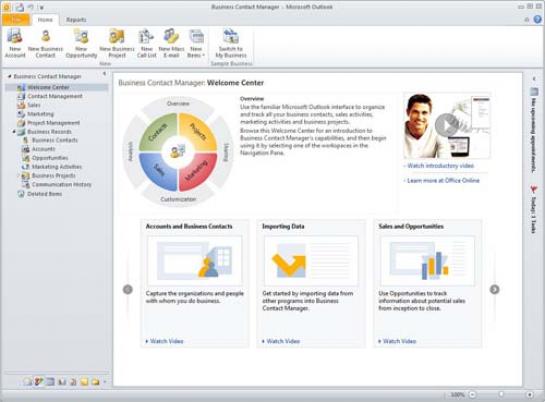Open Outlook Help question mark icon
Screen dimensions: 545x402
537,19
